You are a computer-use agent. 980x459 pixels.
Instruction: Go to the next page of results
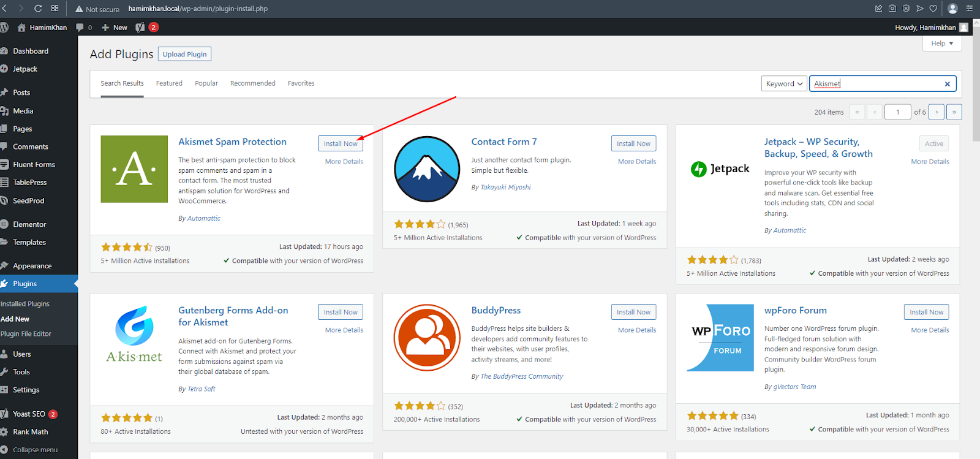point(937,112)
